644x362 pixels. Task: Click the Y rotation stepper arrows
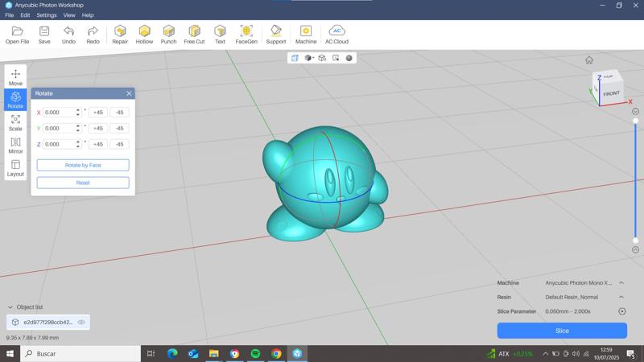[77, 128]
